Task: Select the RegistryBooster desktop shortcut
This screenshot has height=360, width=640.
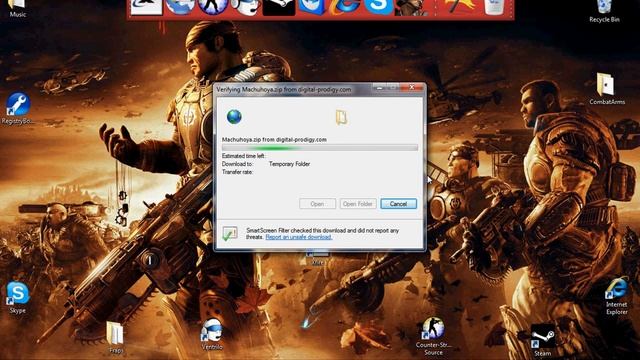Action: (17, 109)
